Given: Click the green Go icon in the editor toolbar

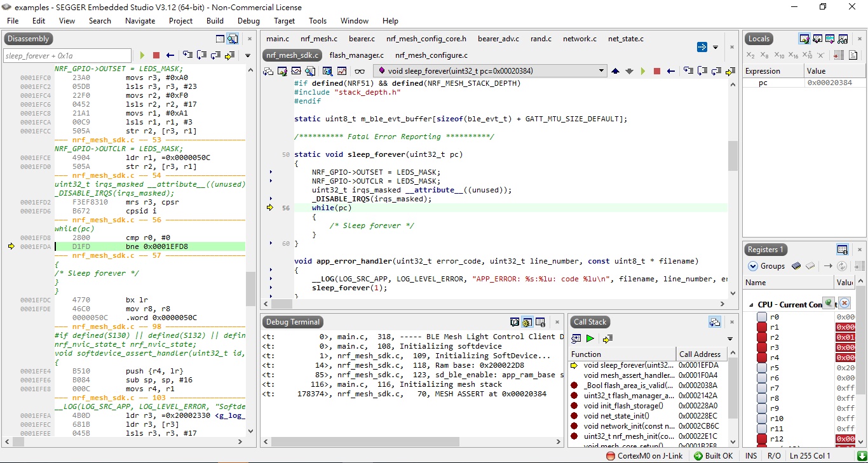Looking at the screenshot, I should (x=643, y=71).
